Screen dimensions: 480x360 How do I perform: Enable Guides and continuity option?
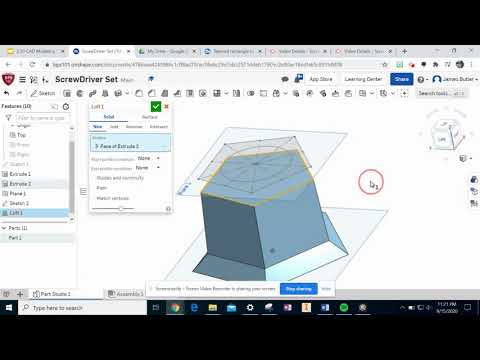(120, 178)
